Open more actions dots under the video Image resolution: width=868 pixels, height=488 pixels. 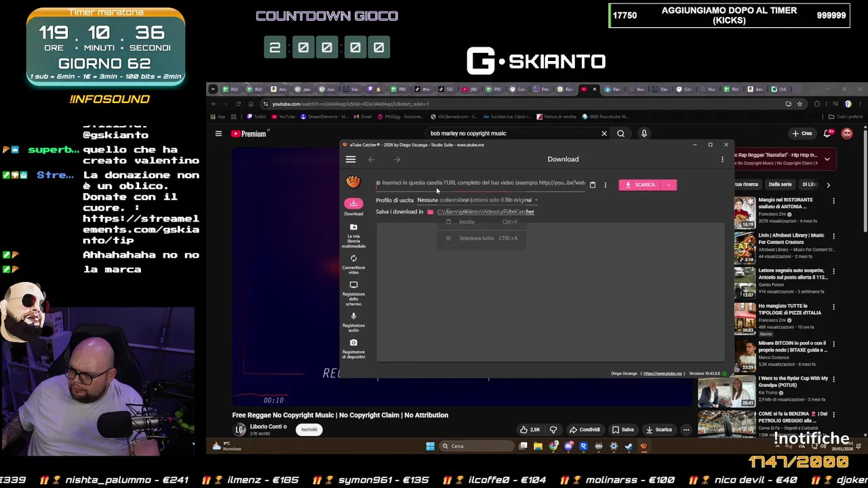(x=686, y=430)
